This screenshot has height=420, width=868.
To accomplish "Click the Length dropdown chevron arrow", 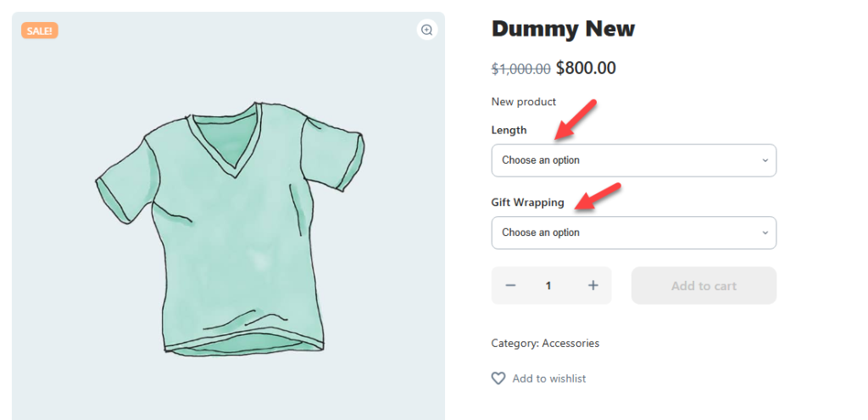I will (765, 160).
